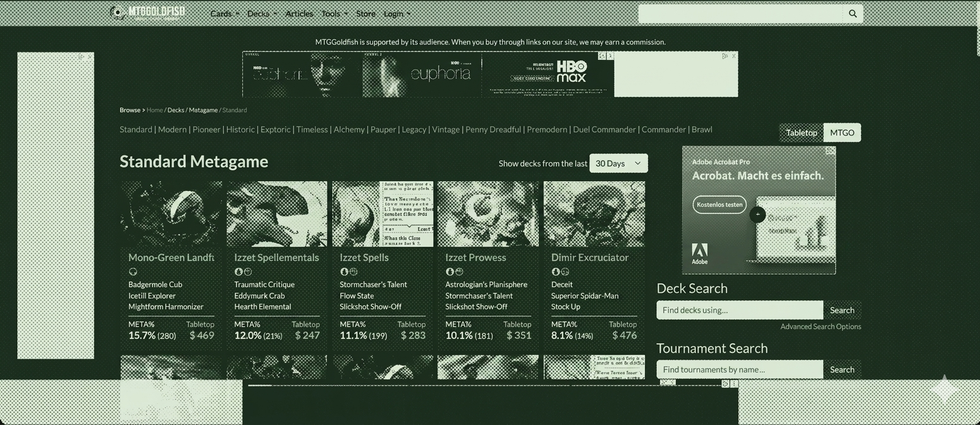Go to Home in the breadcrumb
The image size is (980, 425).
pos(155,110)
